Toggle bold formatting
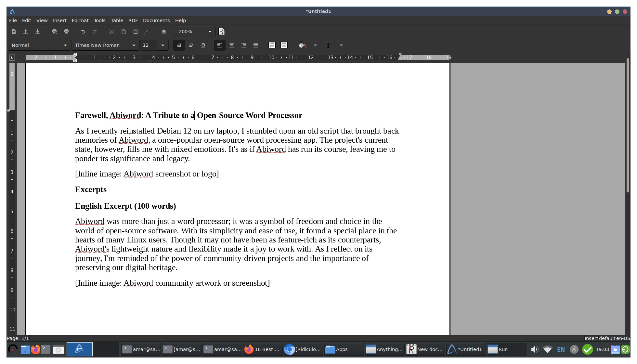Viewport: 637px width, 364px height. point(179,45)
